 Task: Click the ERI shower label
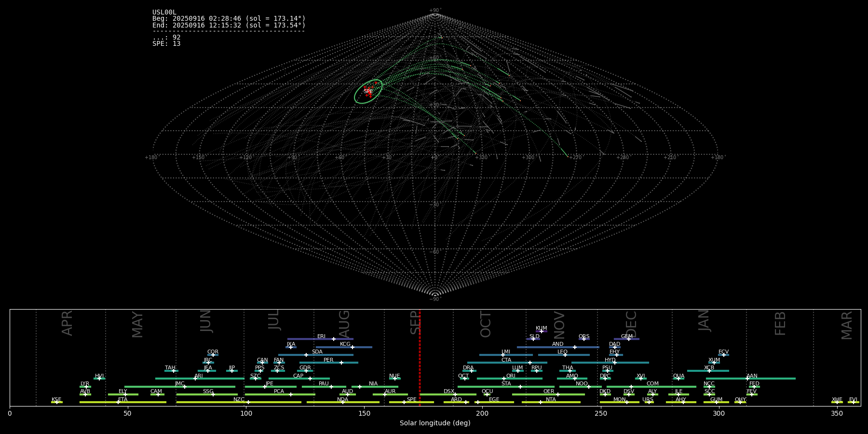coord(321,337)
